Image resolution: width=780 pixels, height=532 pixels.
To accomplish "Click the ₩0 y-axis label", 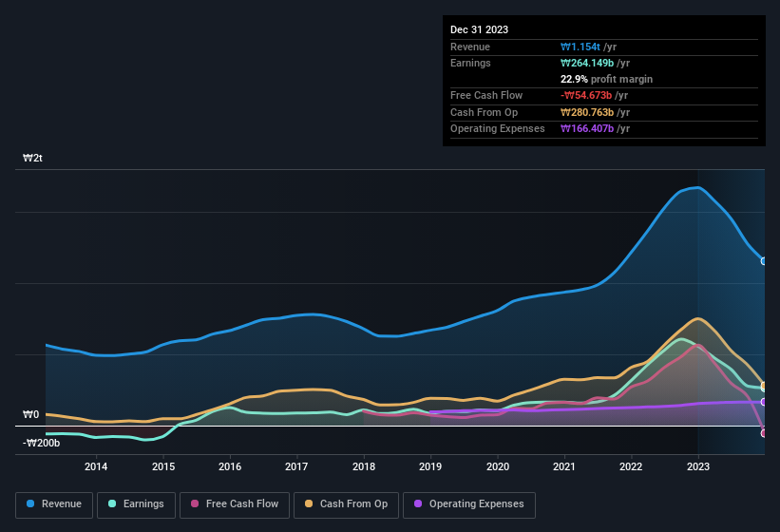I will point(30,415).
